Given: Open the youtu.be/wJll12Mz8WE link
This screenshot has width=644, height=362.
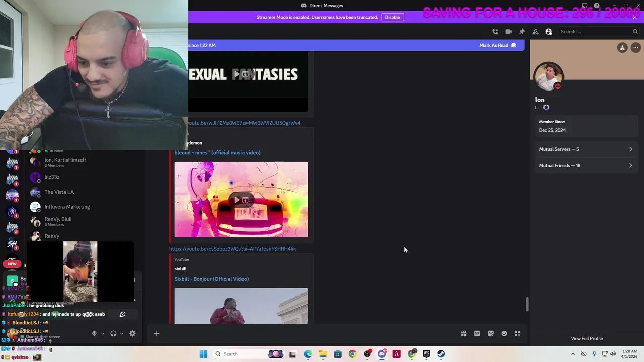Looking at the screenshot, I should [244, 123].
